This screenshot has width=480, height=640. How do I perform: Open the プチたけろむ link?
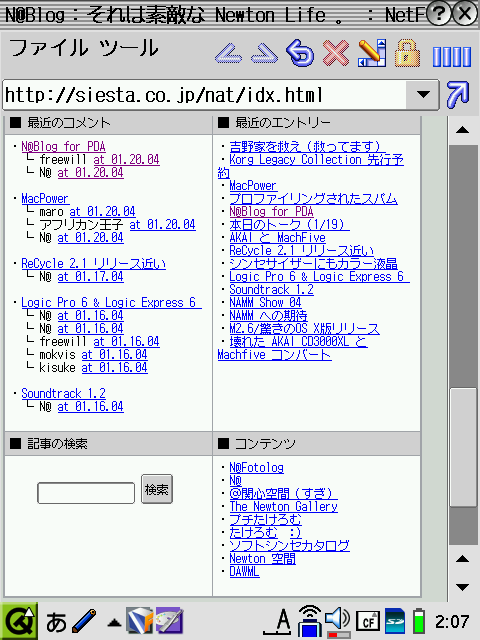click(265, 520)
